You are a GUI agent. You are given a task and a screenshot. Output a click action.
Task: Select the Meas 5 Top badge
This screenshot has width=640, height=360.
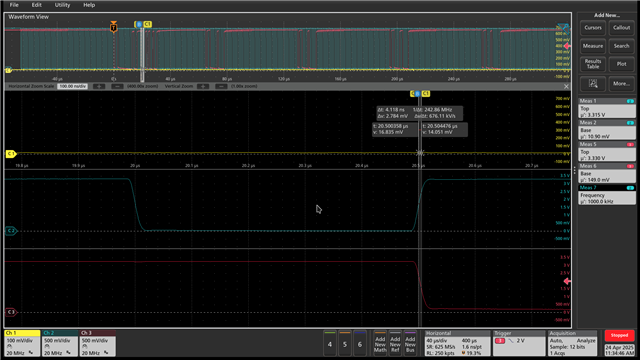pyautogui.click(x=607, y=151)
